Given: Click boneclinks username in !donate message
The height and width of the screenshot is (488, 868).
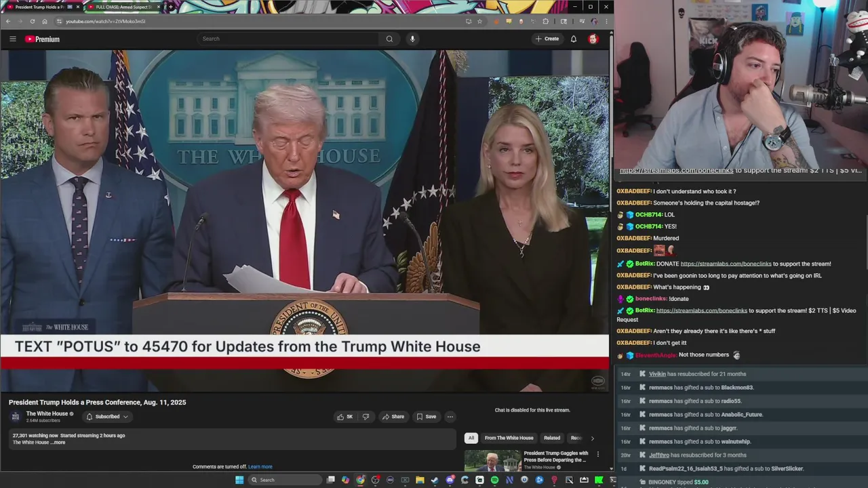Looking at the screenshot, I should pos(651,299).
